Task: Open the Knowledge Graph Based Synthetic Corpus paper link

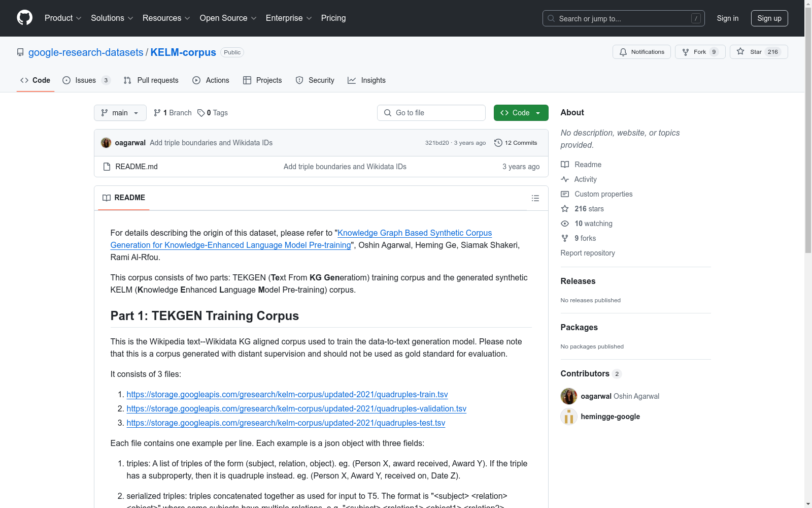Action: tap(301, 239)
